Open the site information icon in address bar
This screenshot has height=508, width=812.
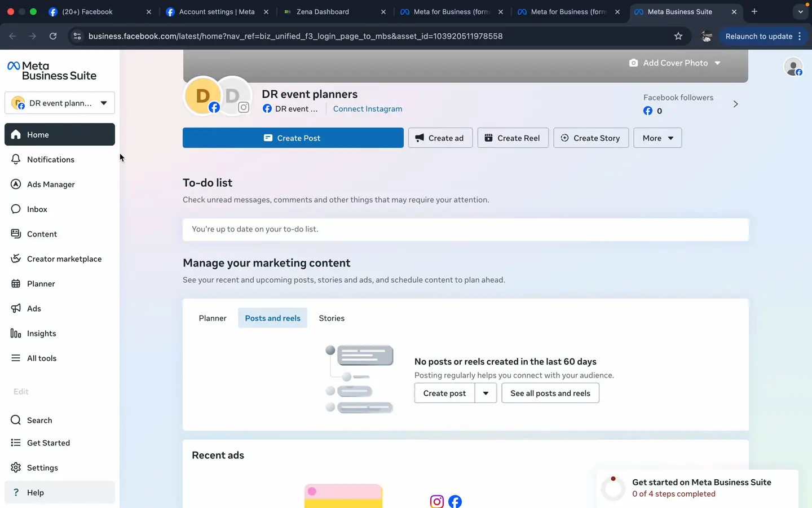pyautogui.click(x=77, y=36)
